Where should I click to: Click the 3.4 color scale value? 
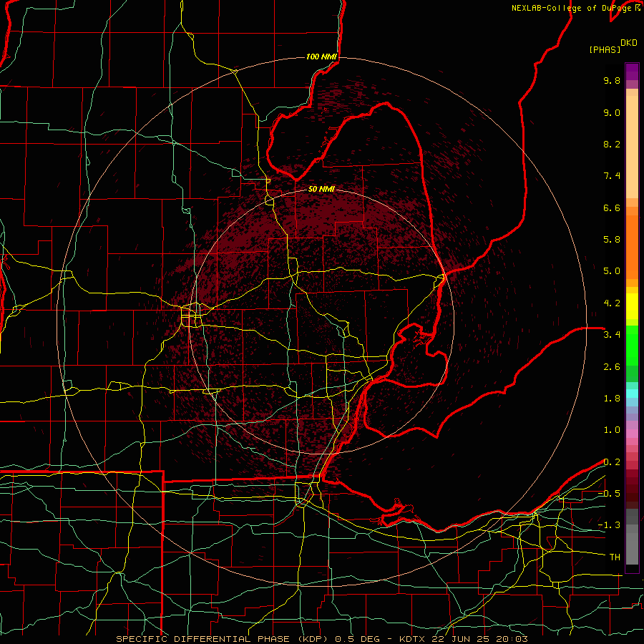coord(612,335)
